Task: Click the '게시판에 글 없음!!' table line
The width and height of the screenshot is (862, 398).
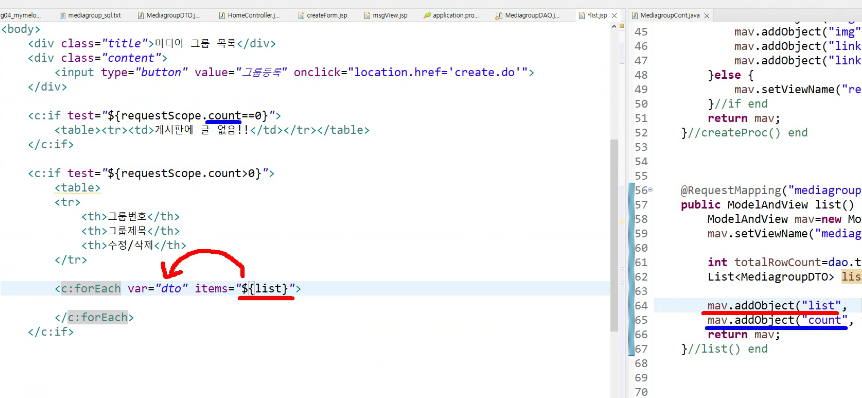Action: click(x=212, y=130)
